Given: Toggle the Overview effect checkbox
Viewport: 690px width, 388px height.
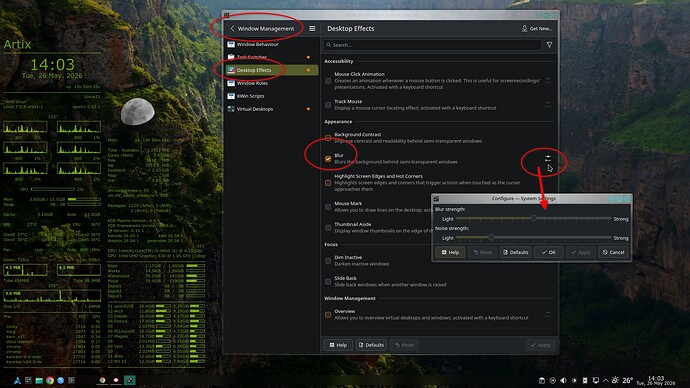Looking at the screenshot, I should point(328,315).
